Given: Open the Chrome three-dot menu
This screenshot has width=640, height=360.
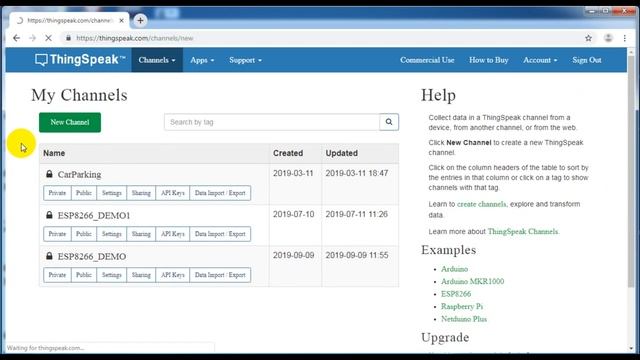Looking at the screenshot, I should [624, 38].
